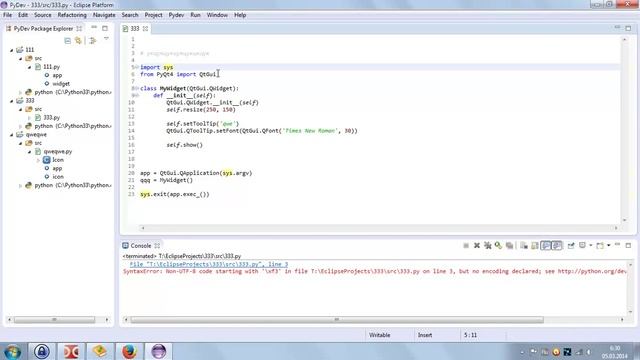Toggle Link with Editor in Package Explorer
This screenshot has width=640, height=360.
pyautogui.click(x=78, y=40)
